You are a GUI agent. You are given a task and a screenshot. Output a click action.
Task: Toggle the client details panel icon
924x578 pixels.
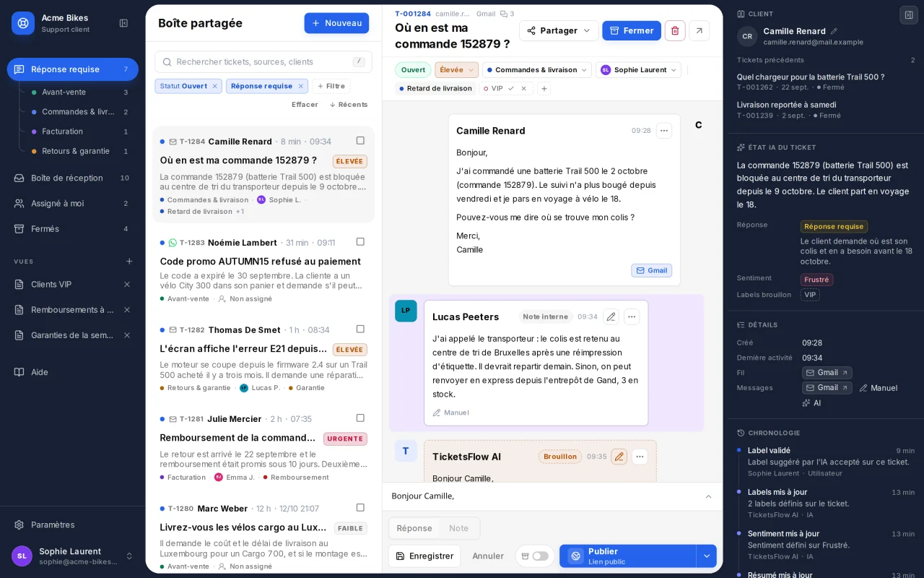point(909,14)
